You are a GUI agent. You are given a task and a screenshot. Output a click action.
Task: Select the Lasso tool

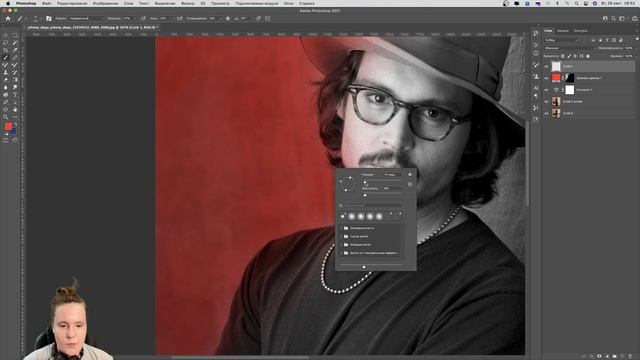pos(6,43)
